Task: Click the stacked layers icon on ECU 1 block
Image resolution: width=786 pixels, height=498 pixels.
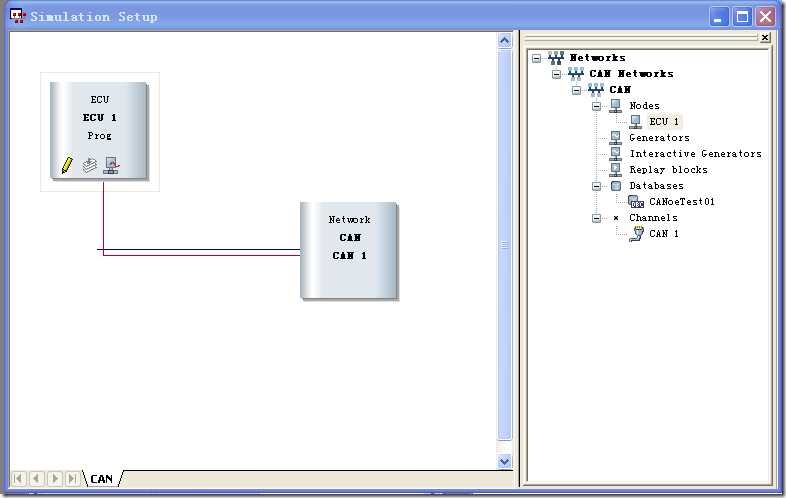Action: click(89, 165)
